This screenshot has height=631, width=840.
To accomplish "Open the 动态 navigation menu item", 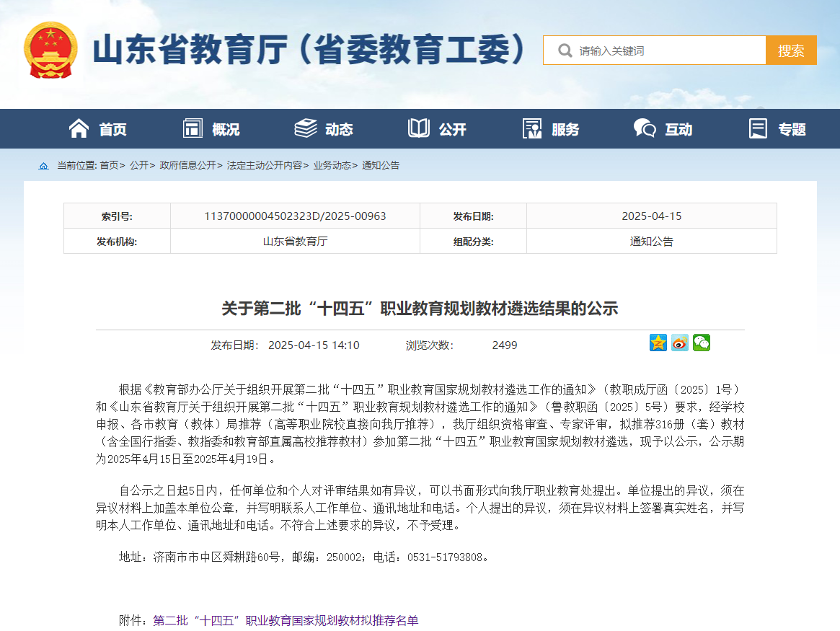I will click(339, 129).
